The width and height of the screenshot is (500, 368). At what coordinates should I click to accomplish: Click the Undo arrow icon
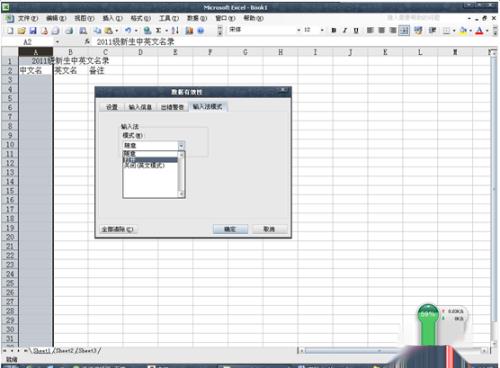[x=128, y=31]
